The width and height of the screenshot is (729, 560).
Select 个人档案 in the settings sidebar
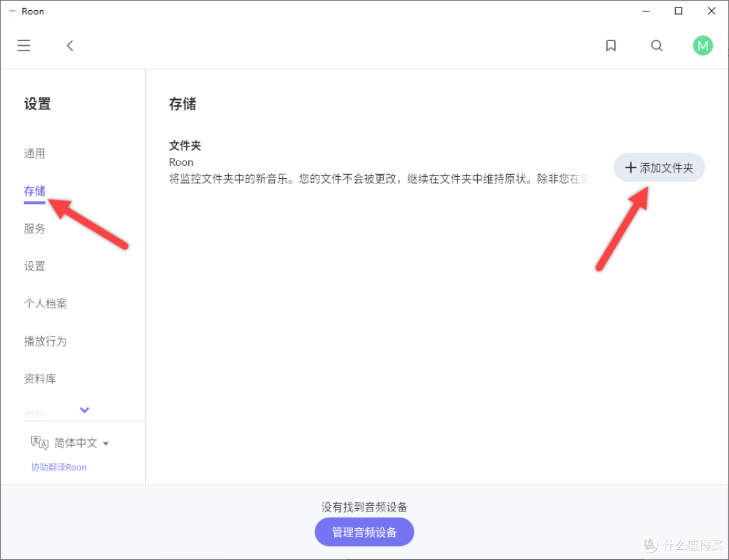[x=45, y=304]
